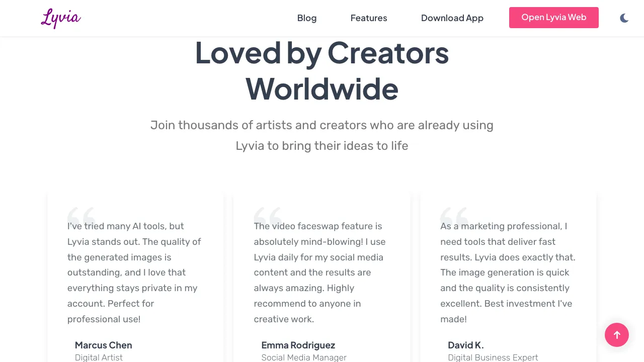
Task: Click the Lyvia logo
Action: (x=61, y=18)
